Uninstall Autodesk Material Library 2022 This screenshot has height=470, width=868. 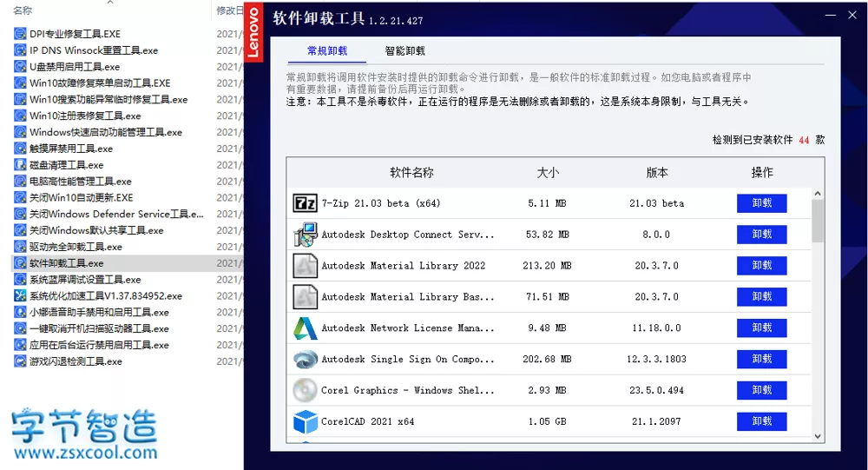[762, 266]
